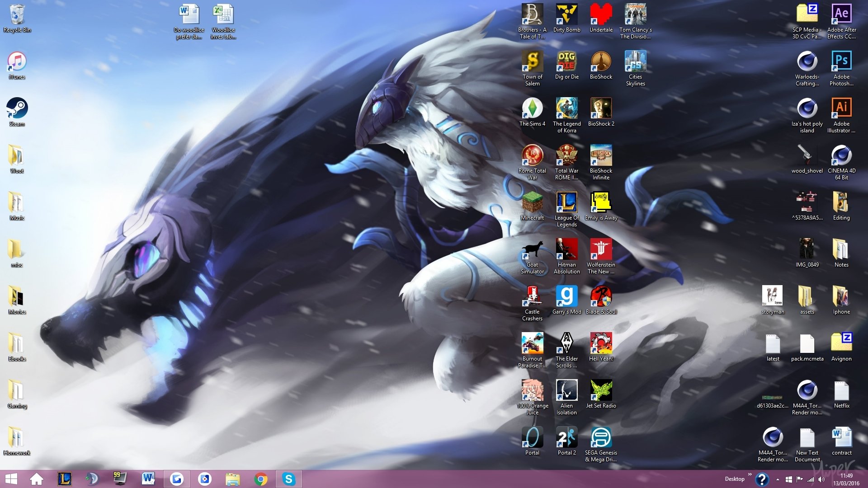The width and height of the screenshot is (868, 488).
Task: Select SEGA Genesis & Mega Drive shortcut
Action: (601, 445)
